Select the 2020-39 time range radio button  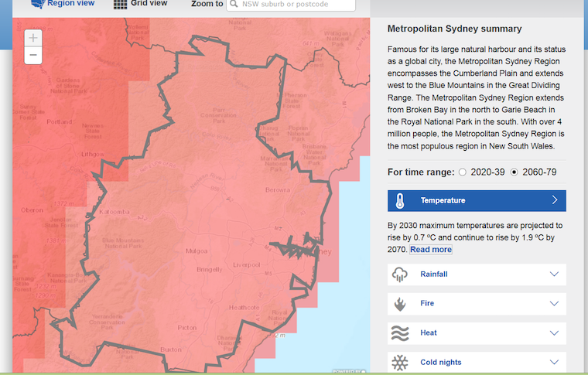point(463,172)
